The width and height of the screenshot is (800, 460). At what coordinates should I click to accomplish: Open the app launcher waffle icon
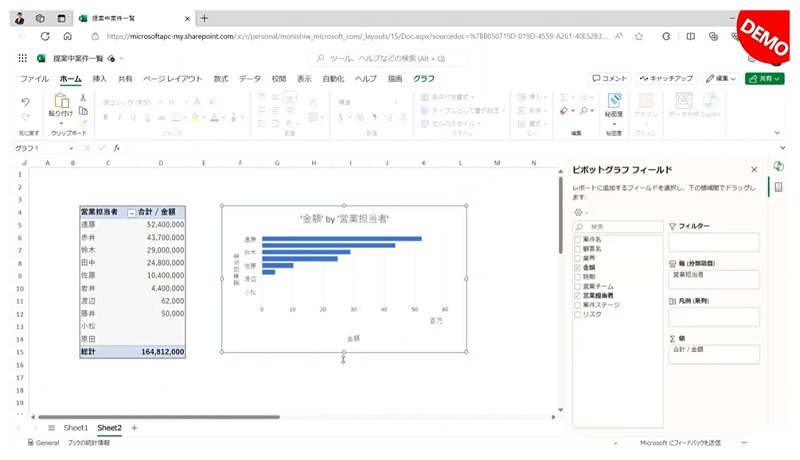coord(22,58)
